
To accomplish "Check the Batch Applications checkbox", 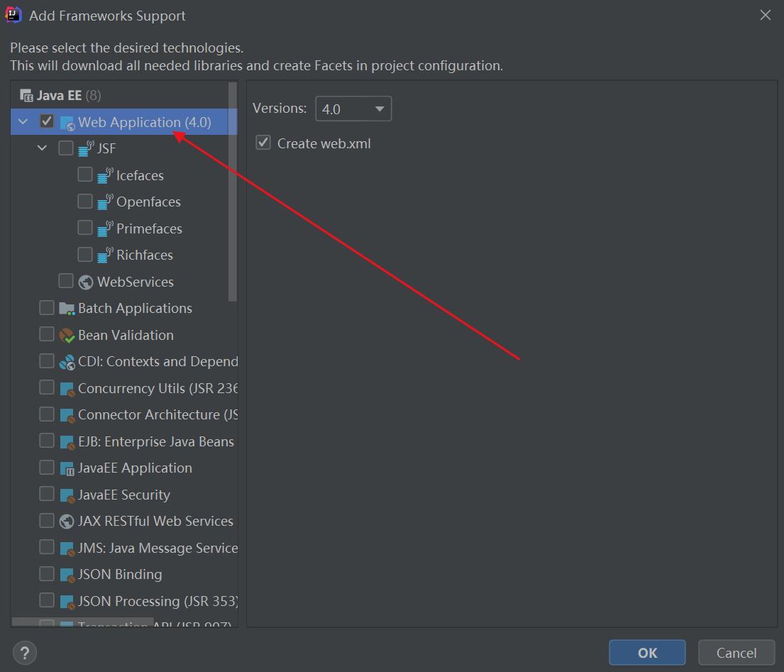I will click(47, 307).
